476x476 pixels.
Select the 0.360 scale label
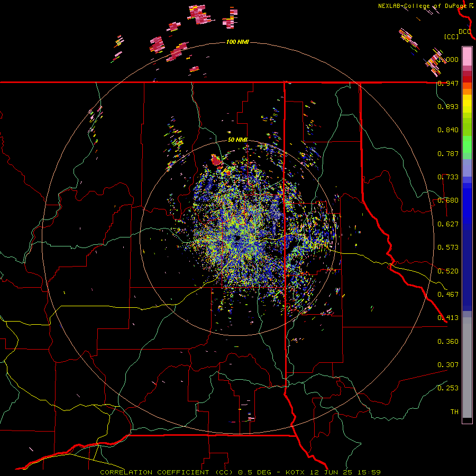(x=448, y=342)
